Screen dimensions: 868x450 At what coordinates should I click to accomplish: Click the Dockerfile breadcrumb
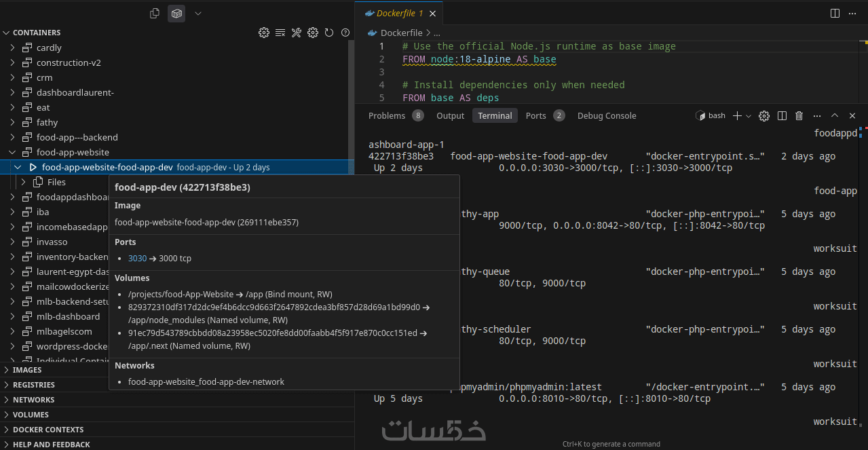coord(401,33)
